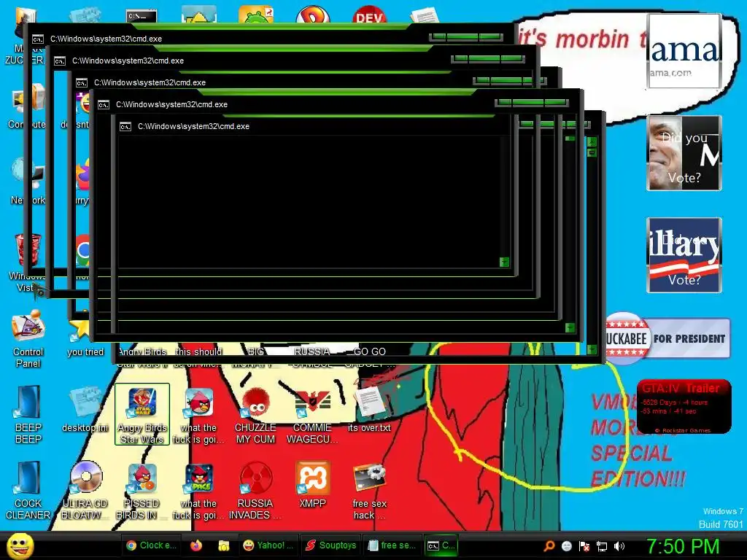Open the Control Panel desktop icon

coord(28,339)
